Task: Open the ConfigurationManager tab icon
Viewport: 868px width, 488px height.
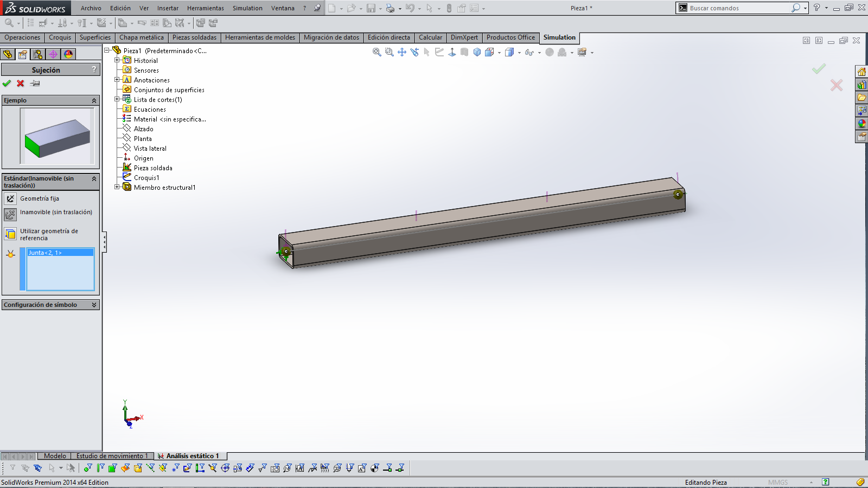Action: point(38,54)
